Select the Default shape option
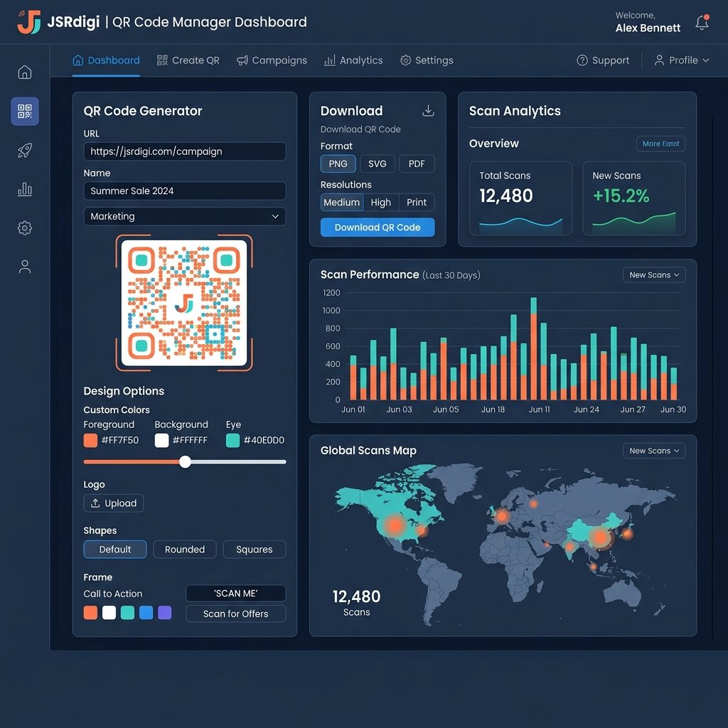Screen dimensions: 728x728 click(x=115, y=550)
